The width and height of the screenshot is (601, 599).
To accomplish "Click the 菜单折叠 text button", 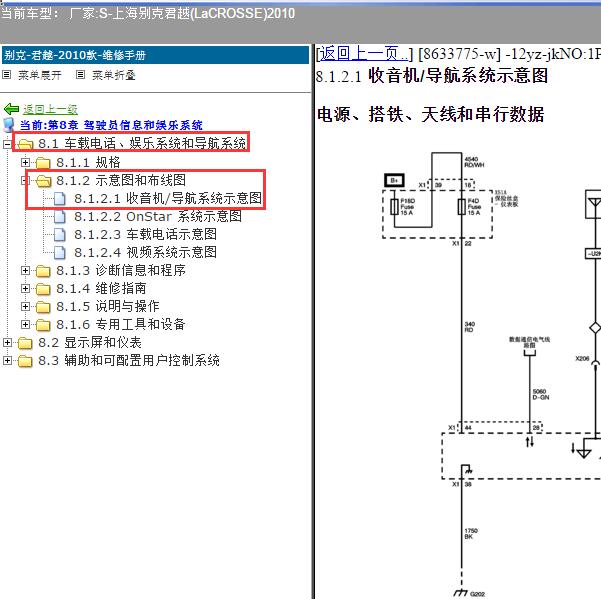I will pos(113,75).
